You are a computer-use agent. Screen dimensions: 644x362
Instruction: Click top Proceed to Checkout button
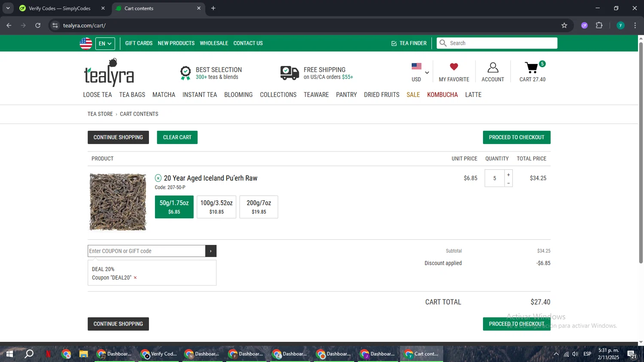click(516, 137)
